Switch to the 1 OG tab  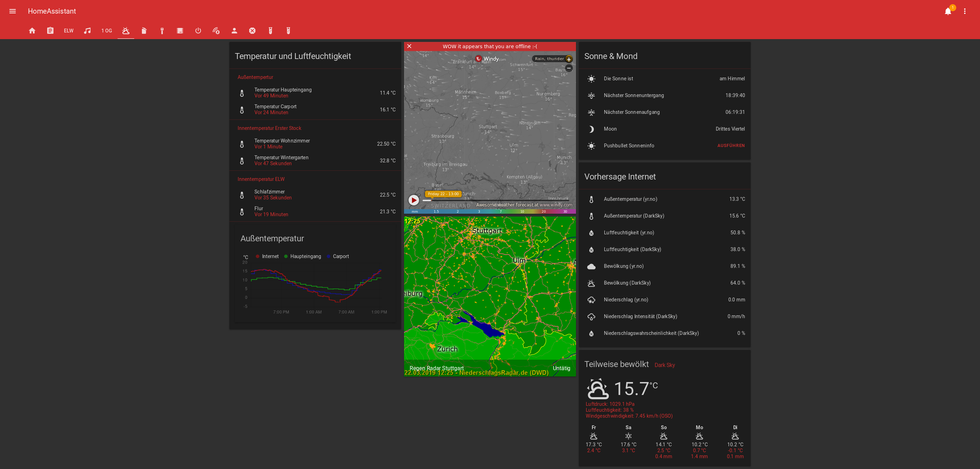(107, 31)
